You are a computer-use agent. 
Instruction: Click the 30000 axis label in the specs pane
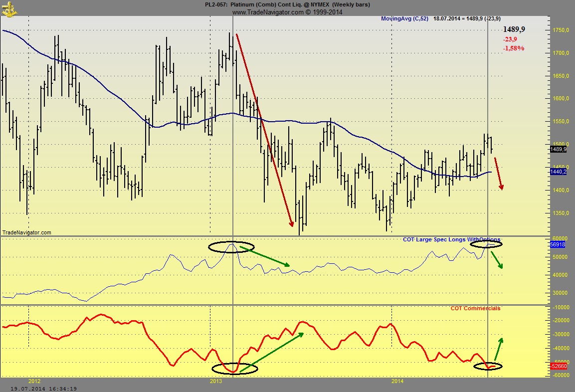pyautogui.click(x=560, y=293)
